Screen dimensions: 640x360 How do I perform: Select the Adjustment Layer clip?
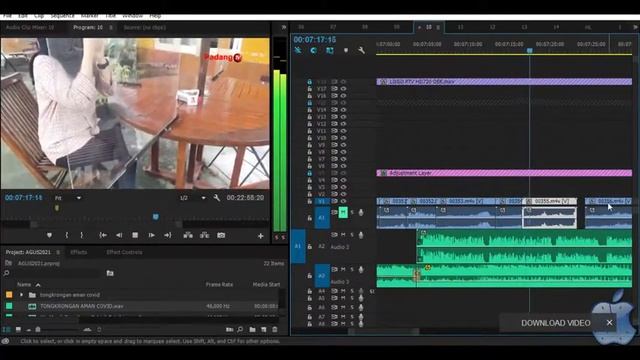pyautogui.click(x=504, y=173)
